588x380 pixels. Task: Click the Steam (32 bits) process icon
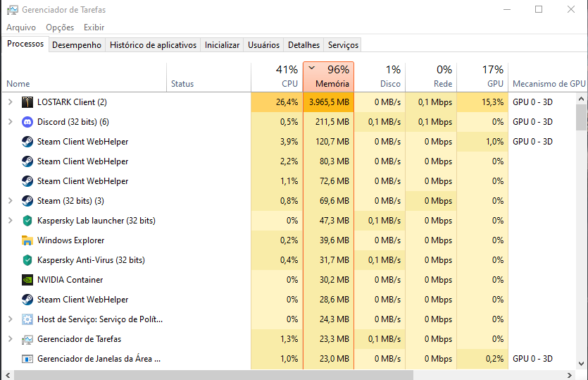coord(27,201)
